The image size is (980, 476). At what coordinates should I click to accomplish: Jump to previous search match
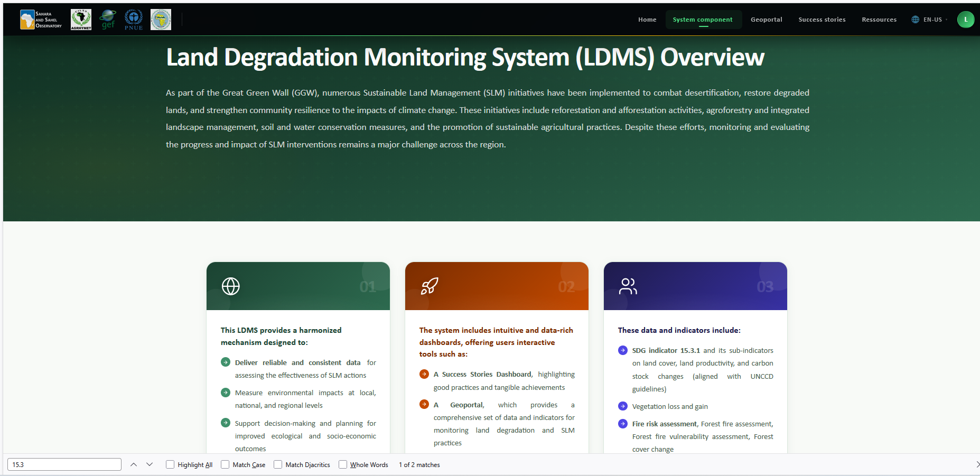(x=134, y=464)
